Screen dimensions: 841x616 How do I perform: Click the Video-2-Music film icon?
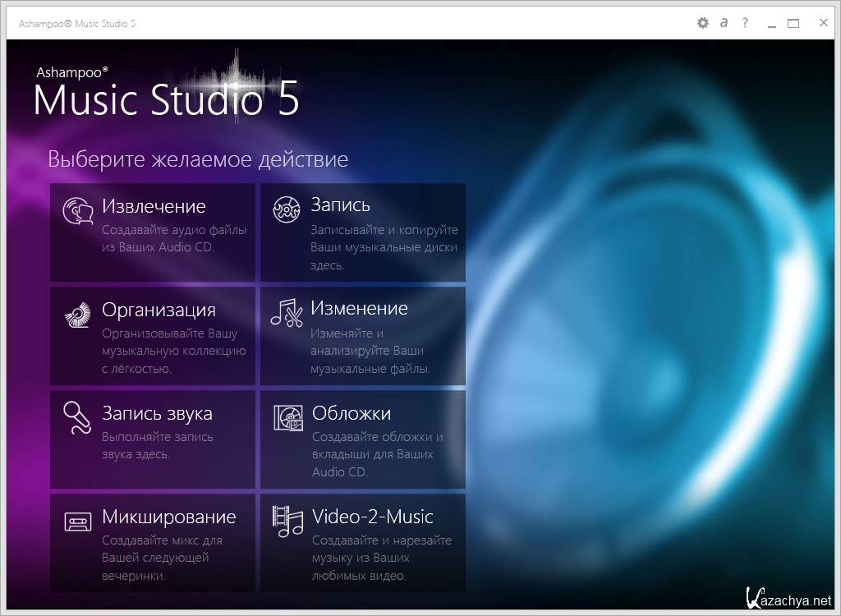(287, 521)
